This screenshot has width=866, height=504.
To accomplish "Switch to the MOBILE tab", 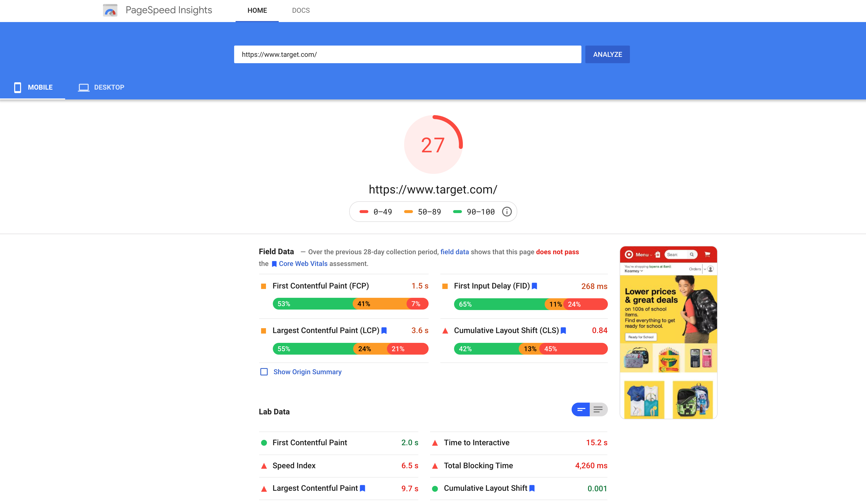I will click(x=33, y=87).
